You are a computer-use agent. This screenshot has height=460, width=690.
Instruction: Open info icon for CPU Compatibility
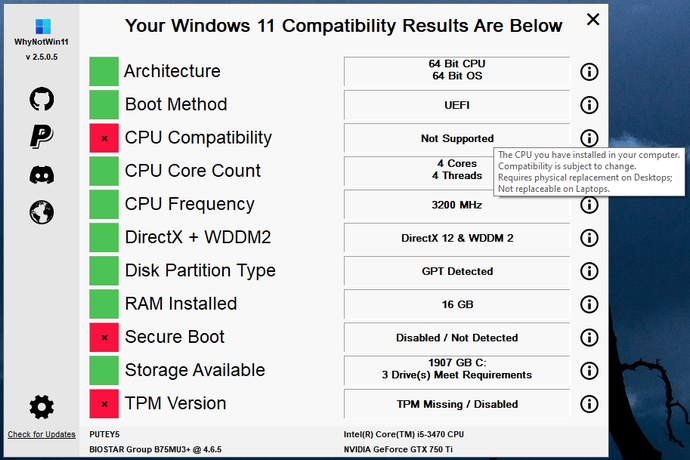pyautogui.click(x=589, y=138)
